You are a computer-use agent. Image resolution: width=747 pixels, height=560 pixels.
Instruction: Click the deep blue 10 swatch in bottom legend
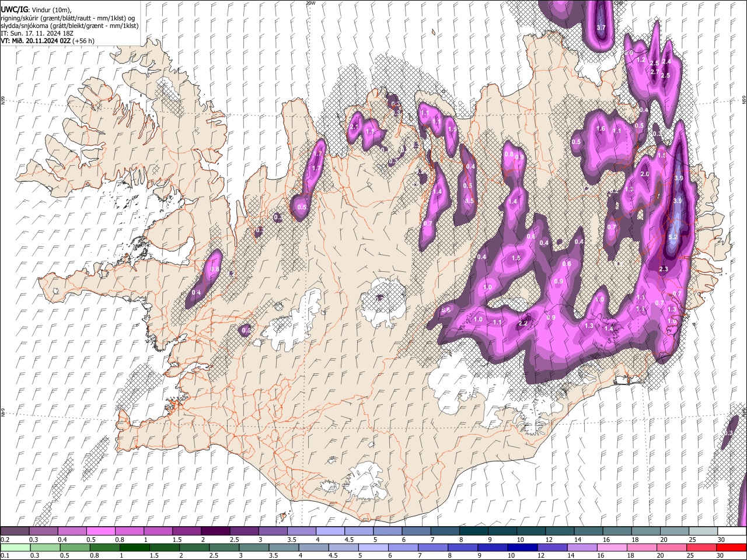coord(522,547)
